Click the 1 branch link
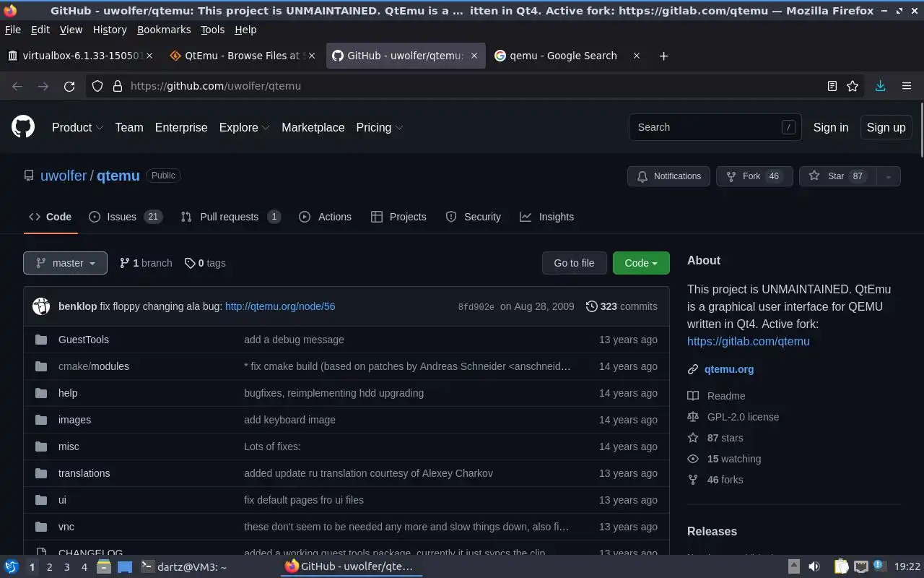This screenshot has width=924, height=578. point(146,263)
